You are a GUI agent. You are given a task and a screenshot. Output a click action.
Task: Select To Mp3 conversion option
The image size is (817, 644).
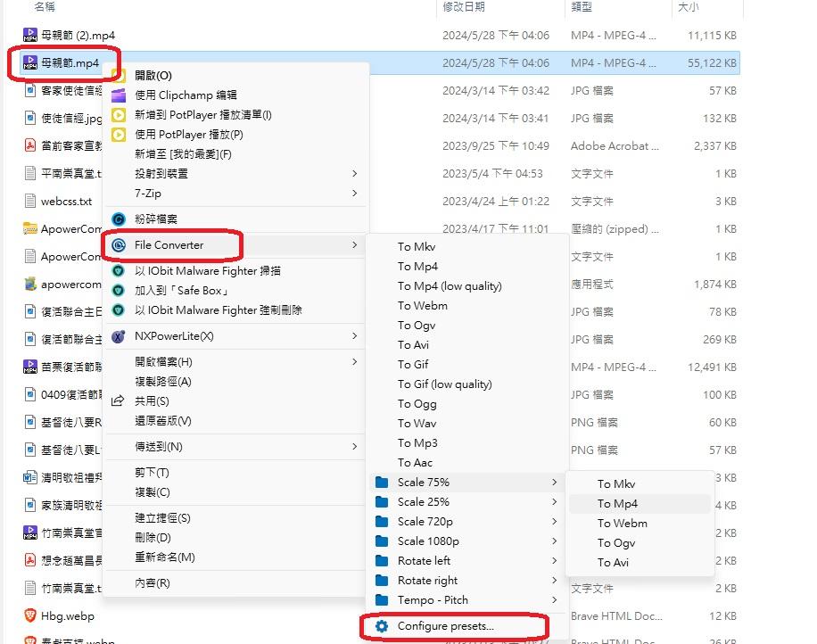pyautogui.click(x=417, y=443)
